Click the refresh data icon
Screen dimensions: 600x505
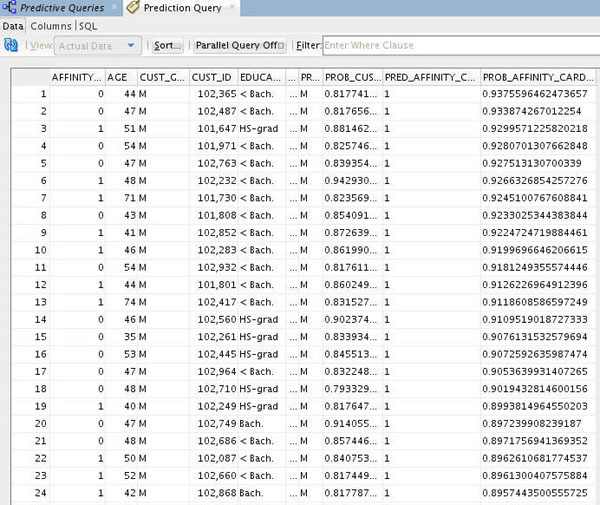tap(11, 45)
